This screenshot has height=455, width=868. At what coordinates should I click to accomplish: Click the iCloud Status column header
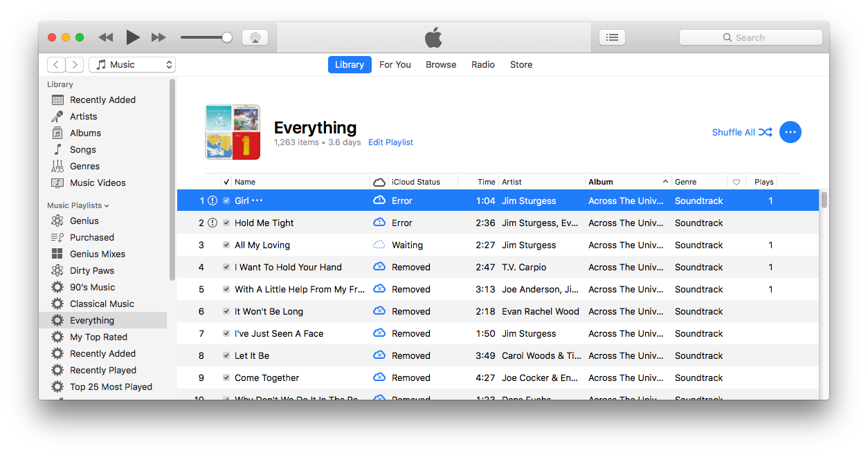[423, 182]
